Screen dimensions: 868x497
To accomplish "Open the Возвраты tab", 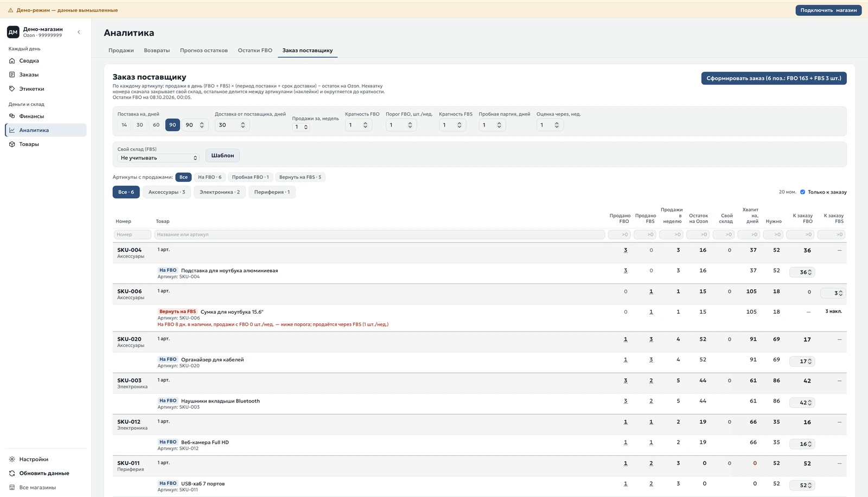I will 157,50.
